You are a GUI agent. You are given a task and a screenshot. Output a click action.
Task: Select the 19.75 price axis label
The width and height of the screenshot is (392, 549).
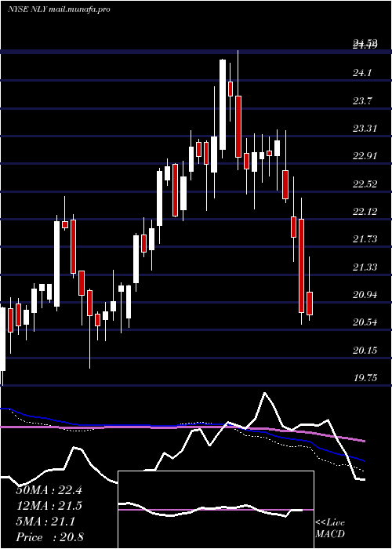pyautogui.click(x=365, y=377)
